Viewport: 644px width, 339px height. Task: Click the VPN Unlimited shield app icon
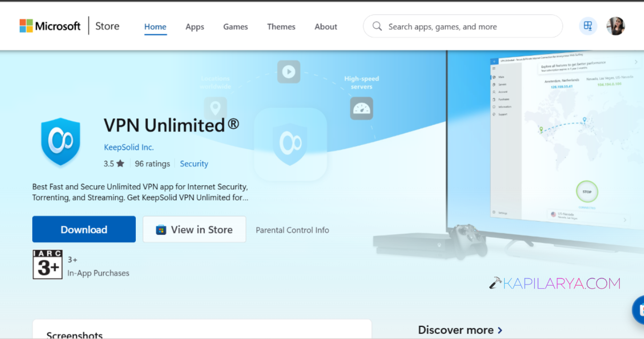point(60,142)
